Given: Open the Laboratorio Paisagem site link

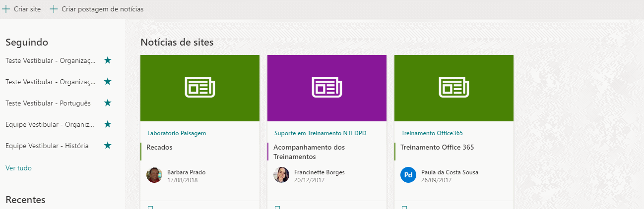Looking at the screenshot, I should pyautogui.click(x=177, y=133).
